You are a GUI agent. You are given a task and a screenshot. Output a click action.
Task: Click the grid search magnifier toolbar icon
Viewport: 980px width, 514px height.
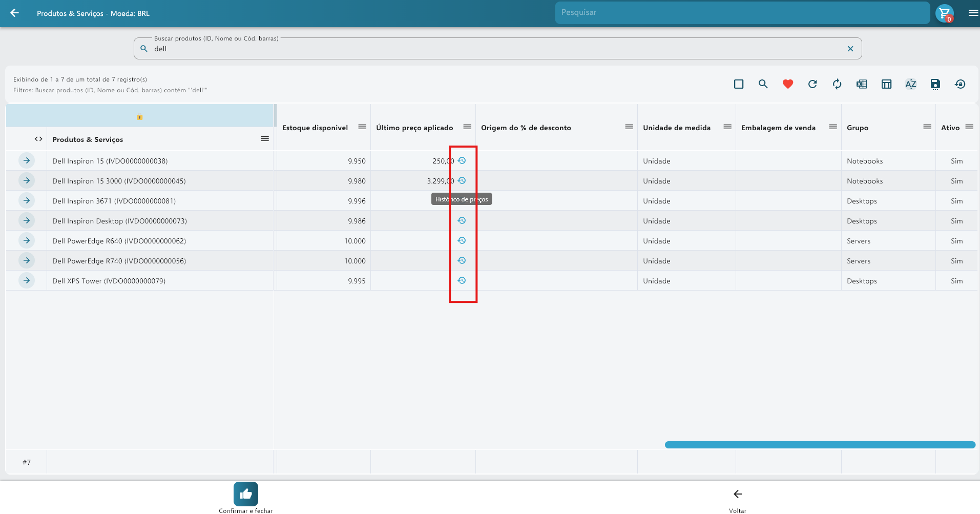click(763, 84)
